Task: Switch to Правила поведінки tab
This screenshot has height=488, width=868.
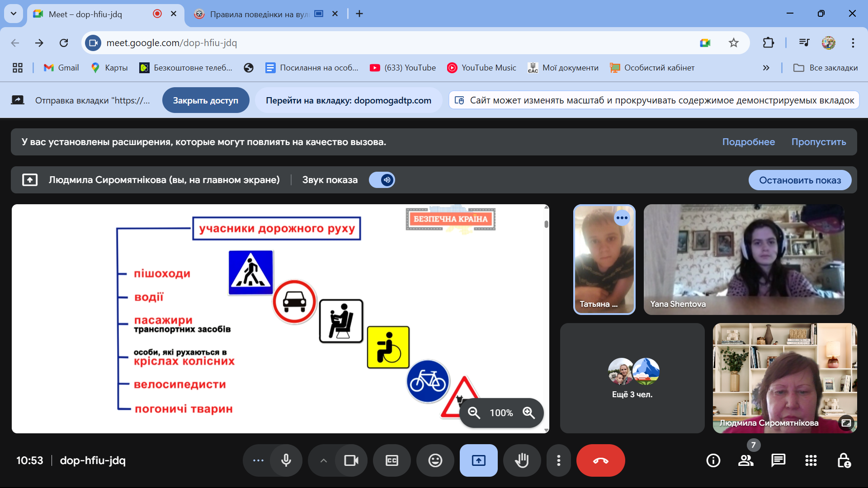Action: tap(259, 14)
